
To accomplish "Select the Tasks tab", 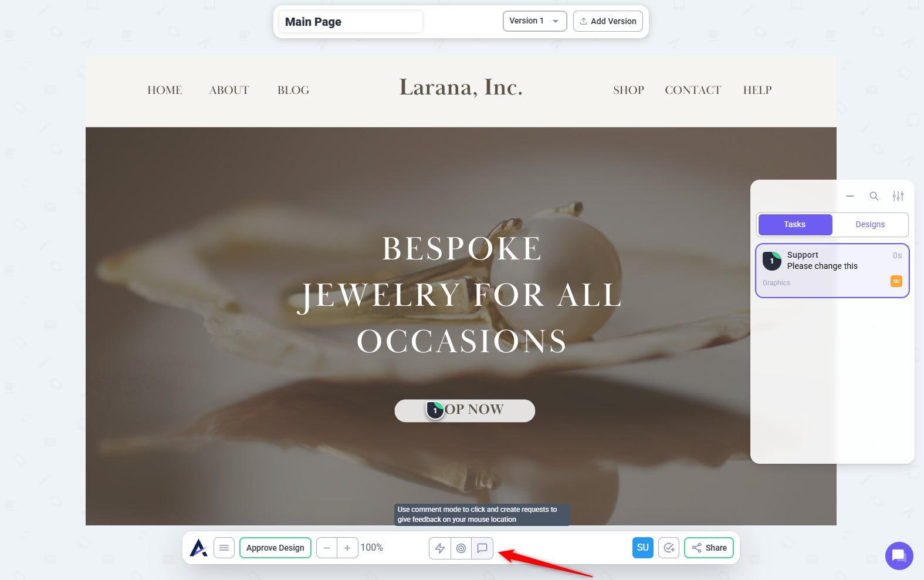I will [795, 224].
